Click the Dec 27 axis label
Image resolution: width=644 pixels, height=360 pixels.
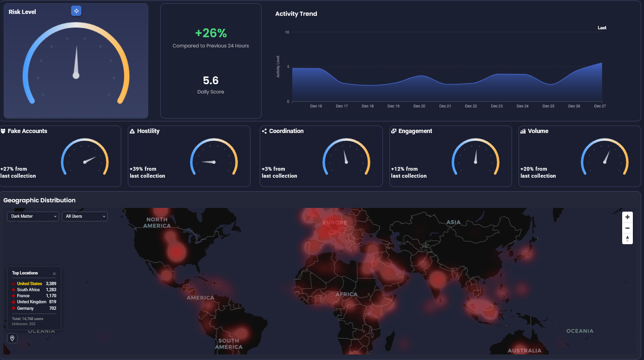pos(600,107)
